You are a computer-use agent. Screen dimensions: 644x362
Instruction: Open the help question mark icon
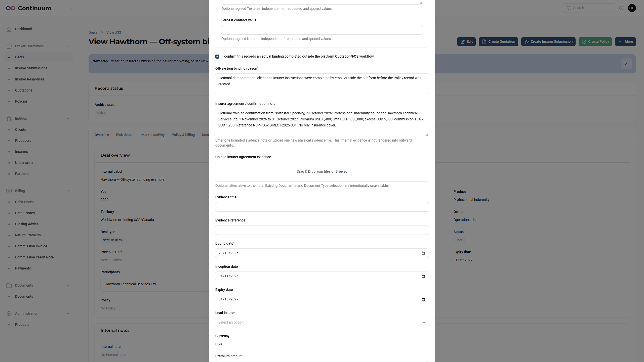pyautogui.click(x=621, y=8)
